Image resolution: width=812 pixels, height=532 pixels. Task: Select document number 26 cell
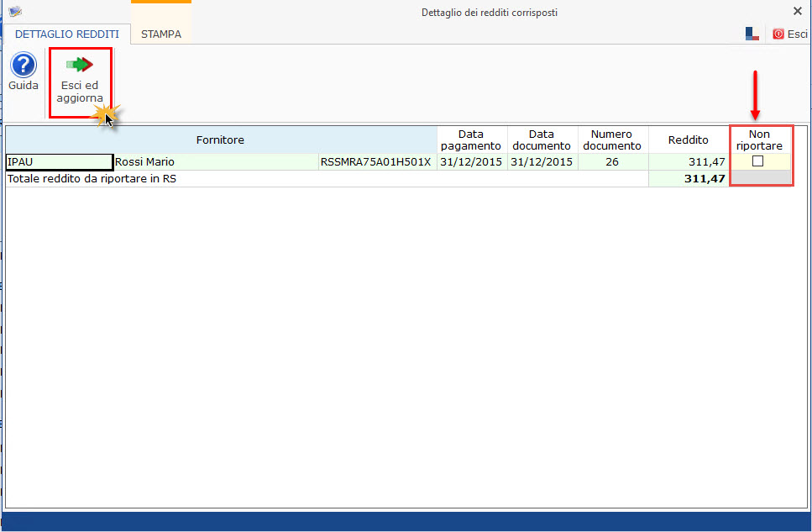point(612,162)
